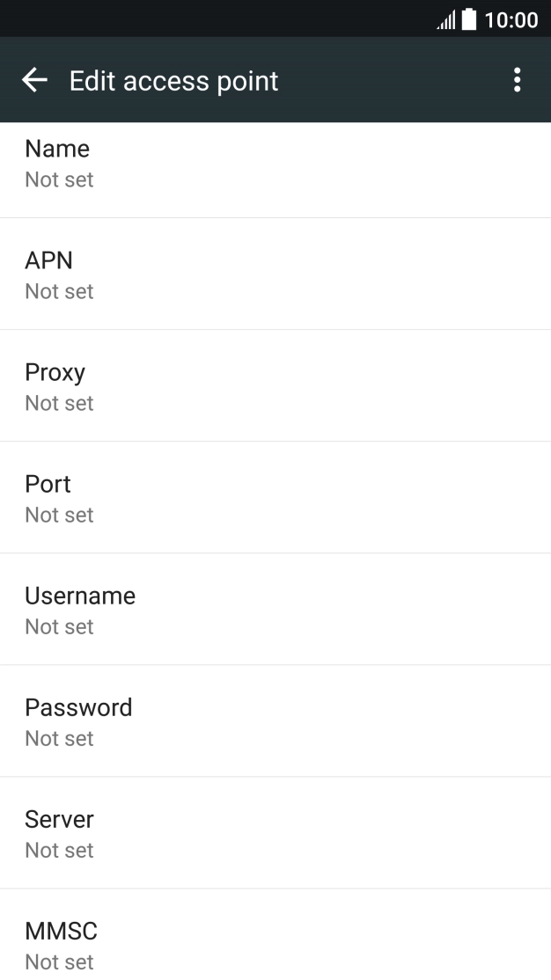The height and width of the screenshot is (980, 551).
Task: Tap the Edit access point title
Action: [173, 81]
